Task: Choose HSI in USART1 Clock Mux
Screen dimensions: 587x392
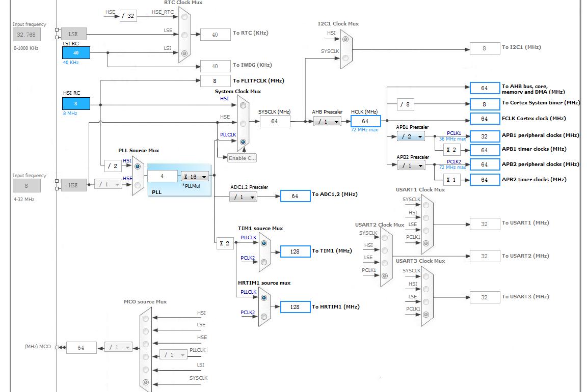Action: coord(426,218)
